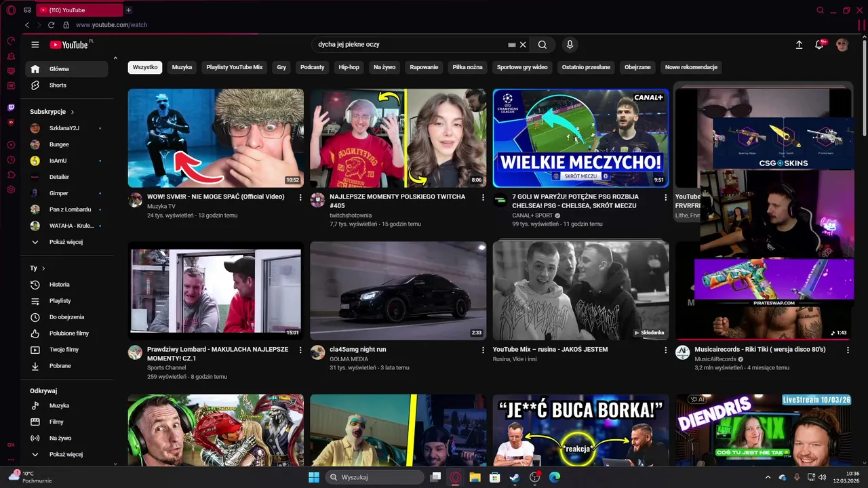Screen dimensions: 868x488
Task: Open the YouTube hamburger guide menu
Action: pos(35,45)
